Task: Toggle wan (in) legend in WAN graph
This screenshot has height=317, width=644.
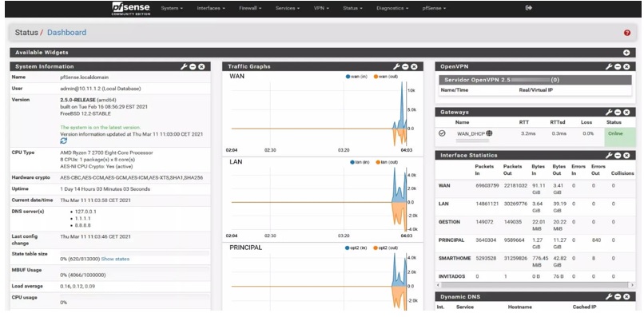Action: pos(357,77)
